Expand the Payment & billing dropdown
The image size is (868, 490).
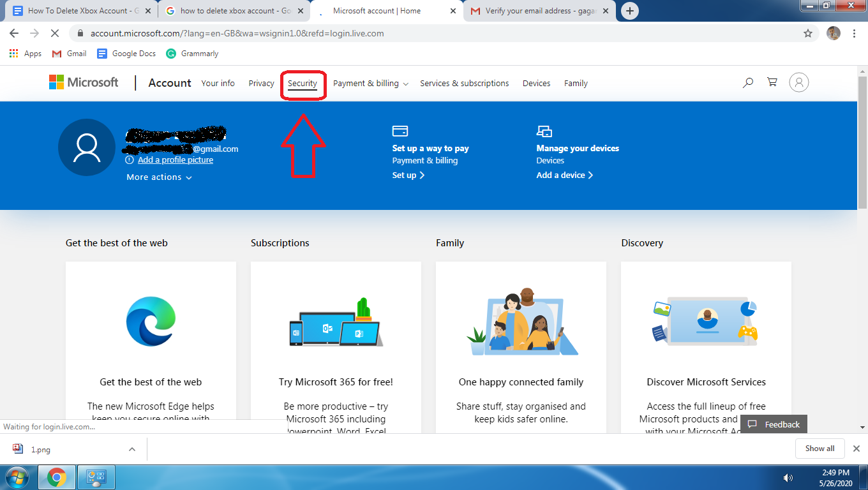pos(371,83)
